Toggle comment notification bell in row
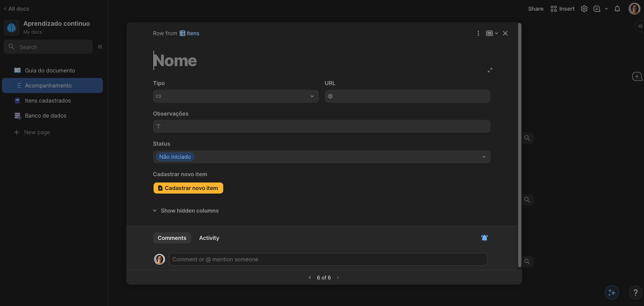This screenshot has height=306, width=644. click(x=484, y=238)
